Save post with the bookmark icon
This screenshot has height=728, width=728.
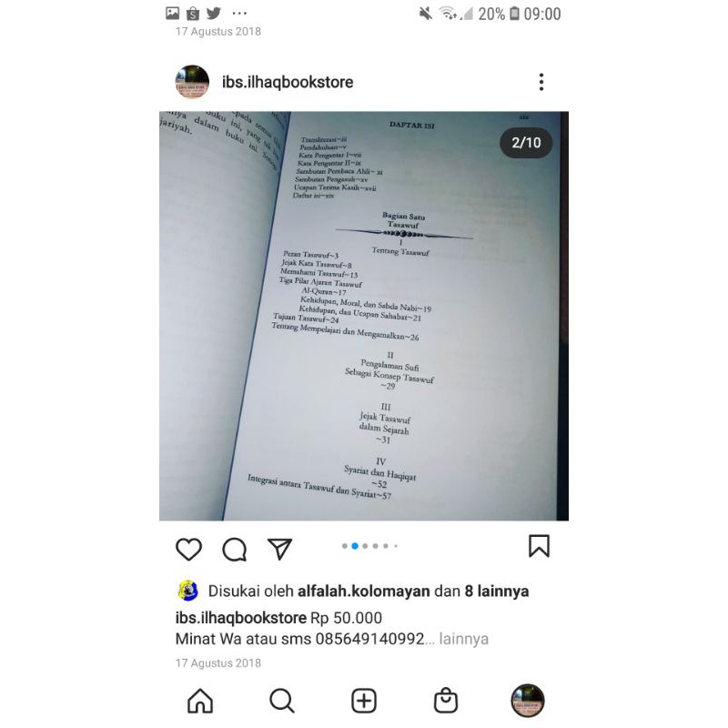[x=539, y=546]
